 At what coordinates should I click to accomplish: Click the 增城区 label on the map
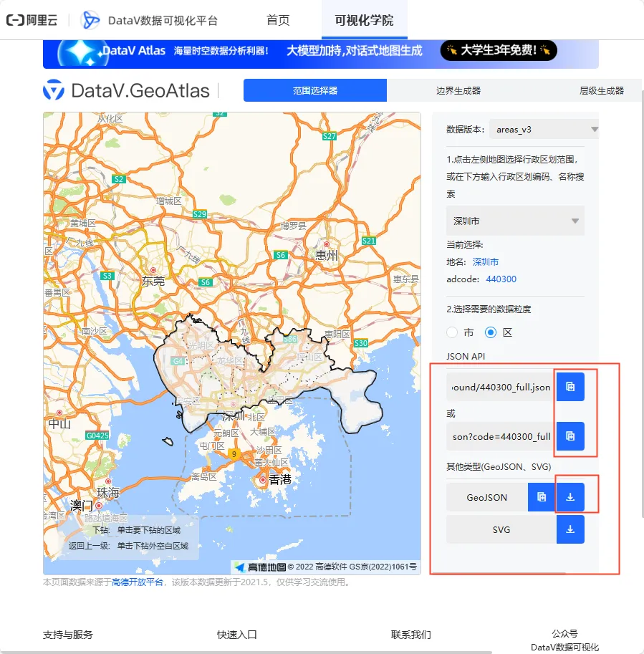click(x=169, y=201)
